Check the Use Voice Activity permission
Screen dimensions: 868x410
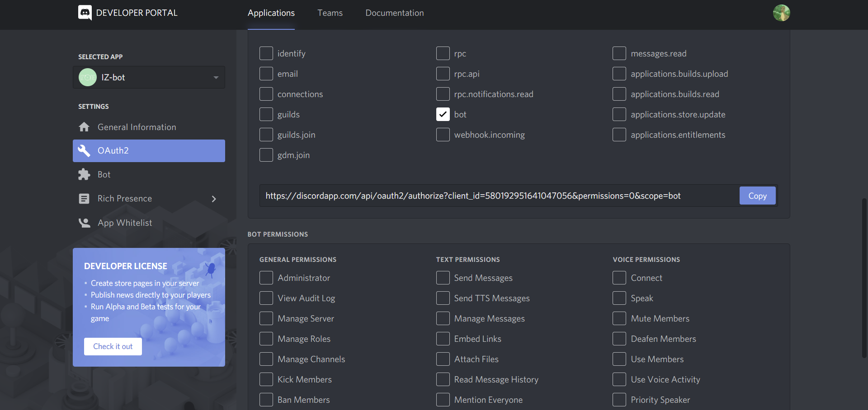click(619, 379)
